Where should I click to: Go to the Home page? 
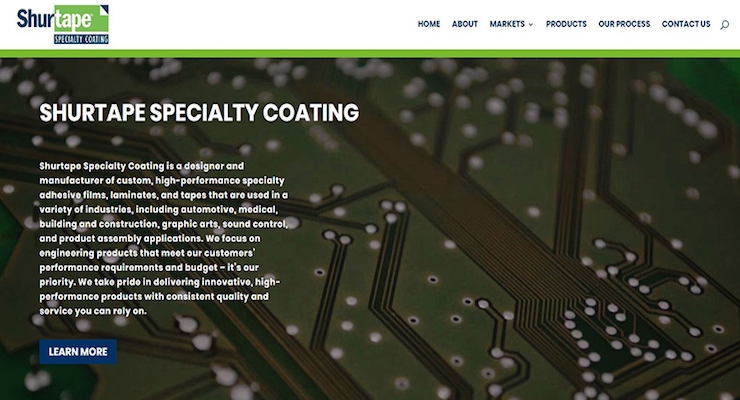[429, 24]
